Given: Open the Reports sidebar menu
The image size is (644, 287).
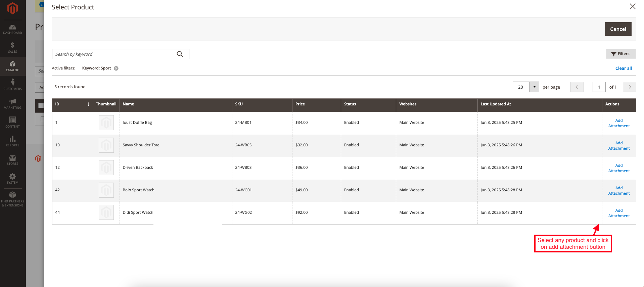Looking at the screenshot, I should tap(12, 141).
